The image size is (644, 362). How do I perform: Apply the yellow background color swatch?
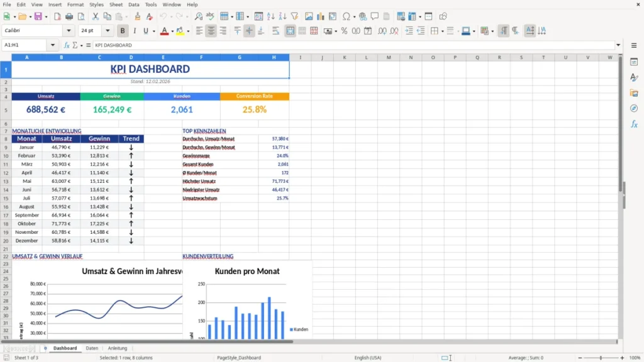pos(180,31)
